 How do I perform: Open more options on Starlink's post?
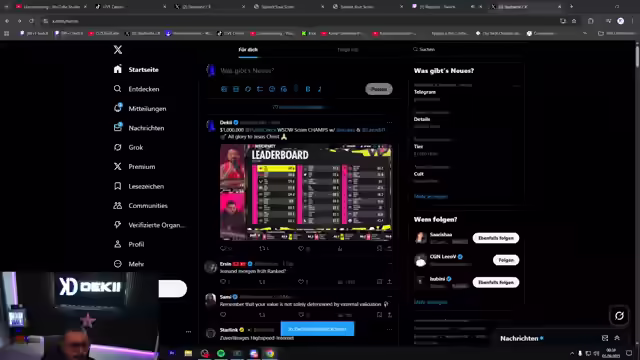coord(389,329)
